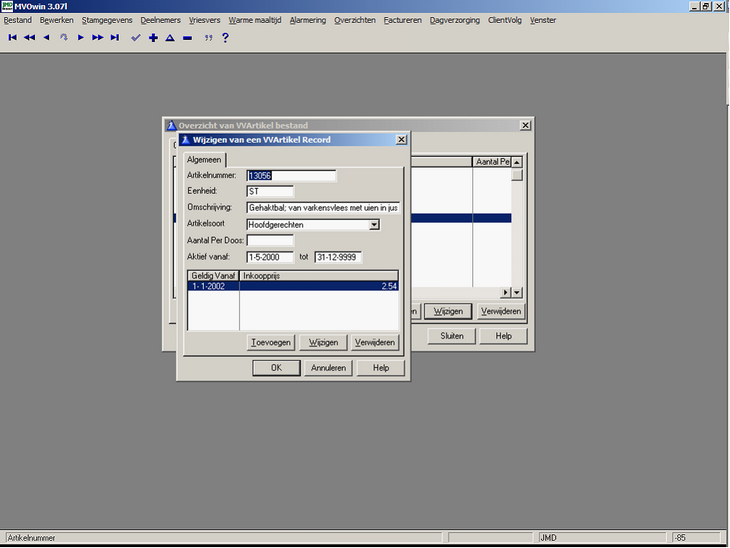This screenshot has height=548, width=730.
Task: Expand the Artikelsoort dropdown arrow
Action: (374, 225)
